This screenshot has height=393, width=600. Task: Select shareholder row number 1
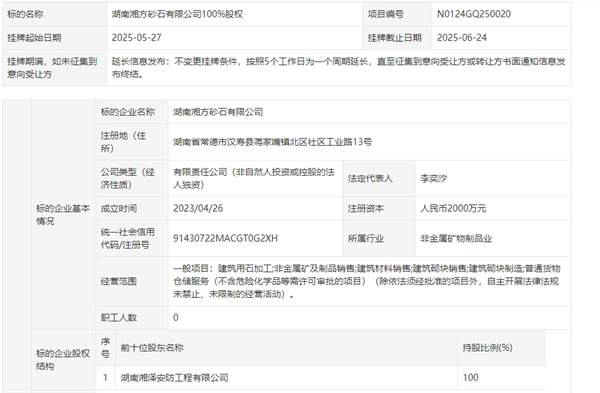[105, 378]
